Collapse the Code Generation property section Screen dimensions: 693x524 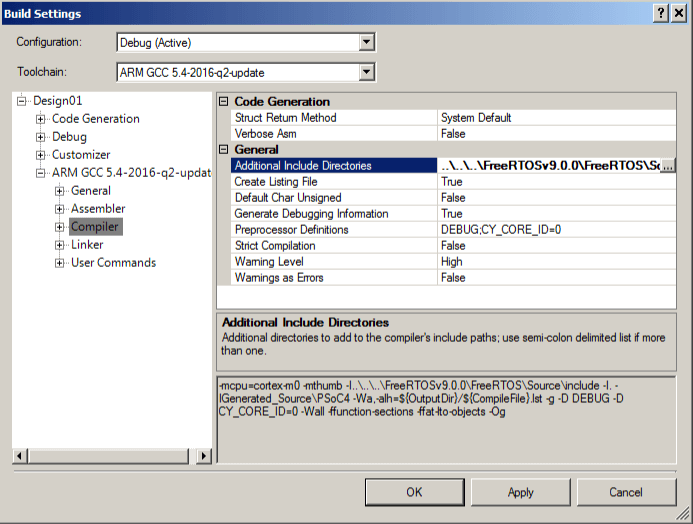pos(224,102)
